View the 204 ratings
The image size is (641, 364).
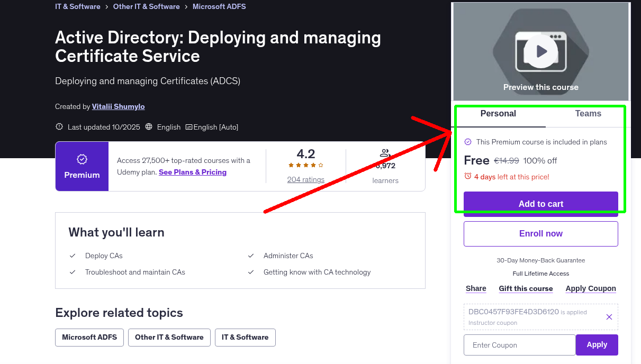pyautogui.click(x=305, y=179)
